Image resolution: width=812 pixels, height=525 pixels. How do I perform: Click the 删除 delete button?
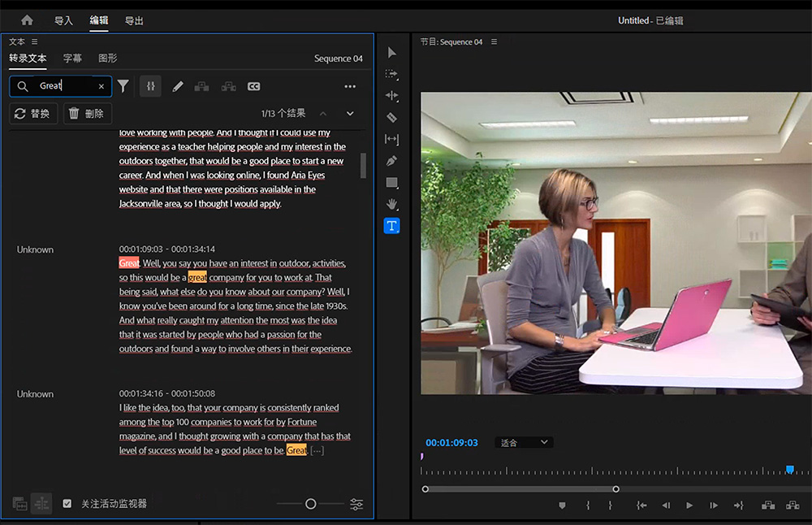pos(87,114)
